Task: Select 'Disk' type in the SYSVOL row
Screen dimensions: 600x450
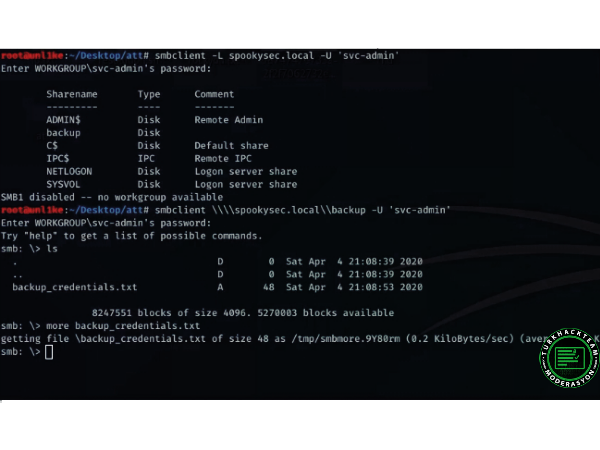Action: (149, 184)
